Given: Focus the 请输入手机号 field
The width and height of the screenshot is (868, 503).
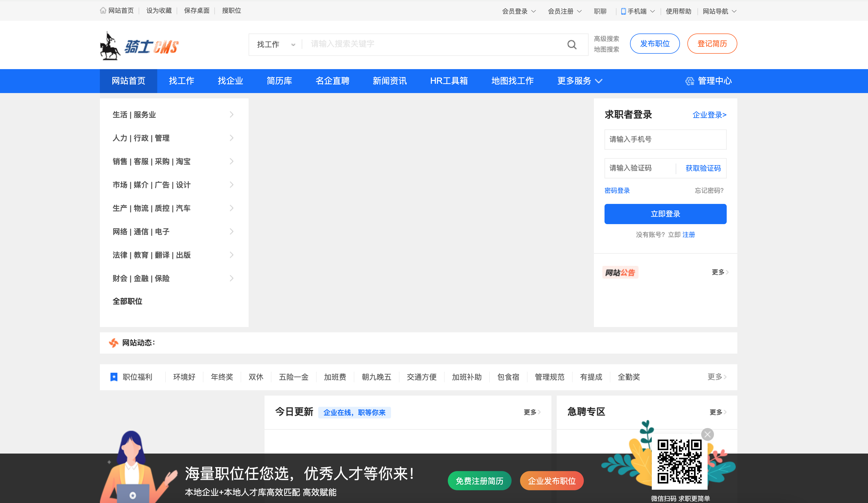Looking at the screenshot, I should (x=665, y=139).
